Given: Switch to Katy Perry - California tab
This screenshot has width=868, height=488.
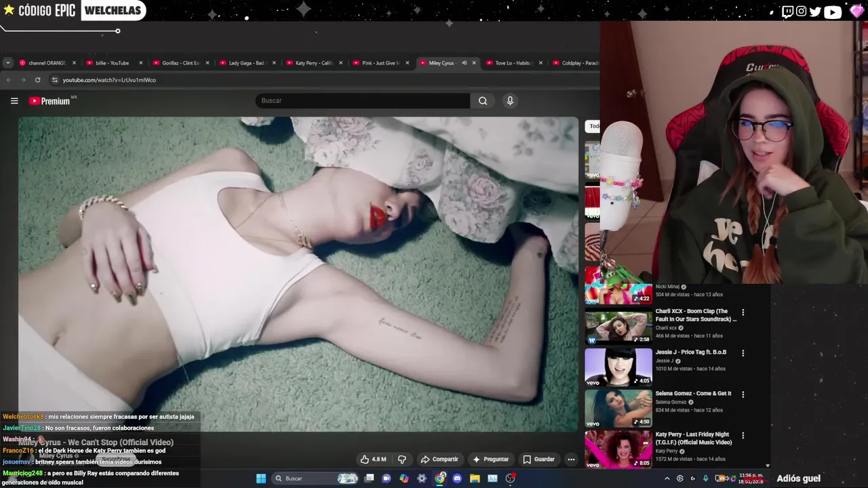Looking at the screenshot, I should click(x=312, y=63).
